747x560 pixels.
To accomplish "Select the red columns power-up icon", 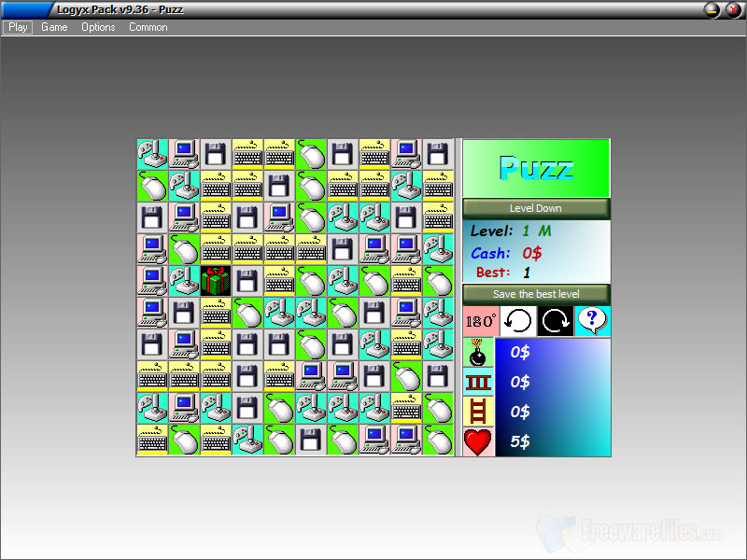I will (x=478, y=382).
